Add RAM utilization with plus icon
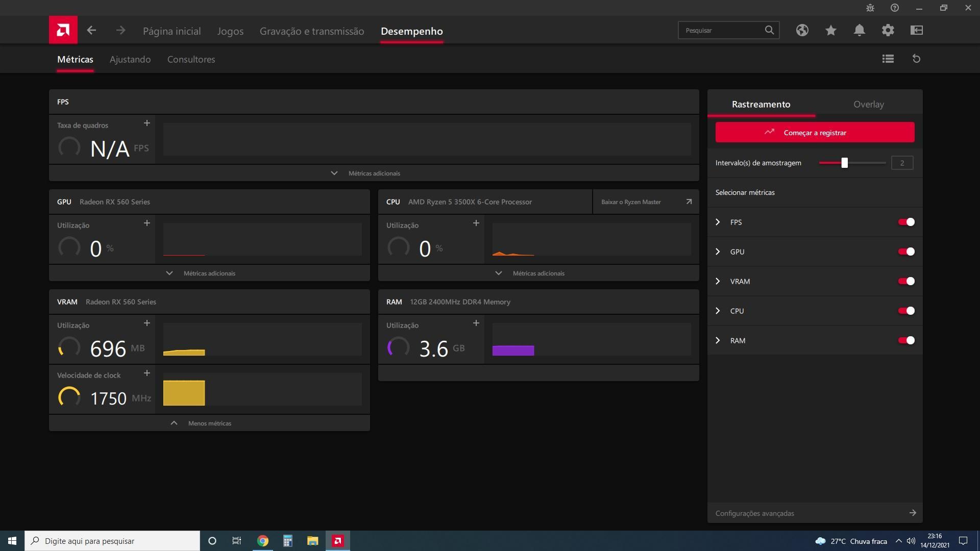 (x=476, y=323)
